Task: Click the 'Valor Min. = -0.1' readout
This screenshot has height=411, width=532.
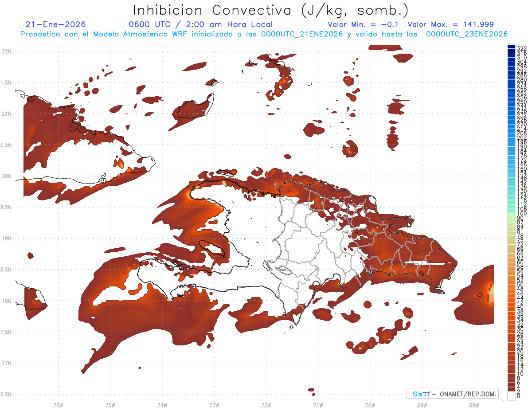Action: pyautogui.click(x=363, y=25)
